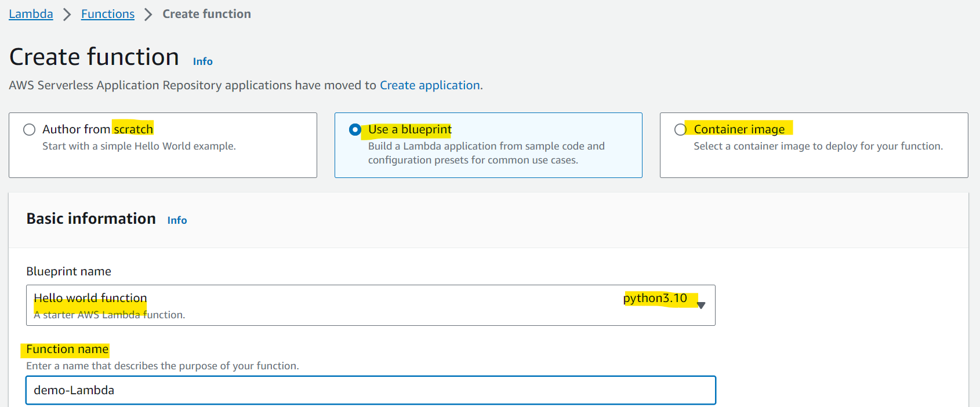Screen dimensions: 980x407
Task: Click the 'A starter AWS Lambda function.' description
Action: click(x=110, y=315)
